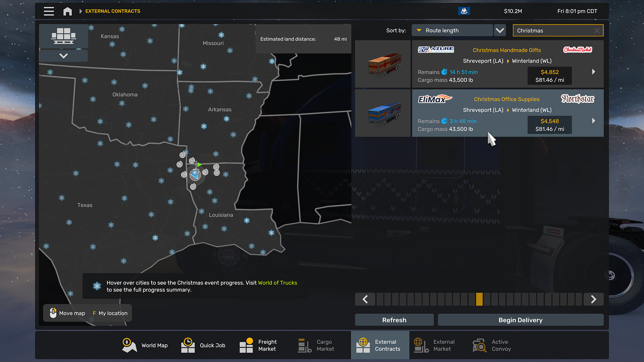644x362 pixels.
Task: Expand the map filter chevron below pallet icon
Action: 63,56
